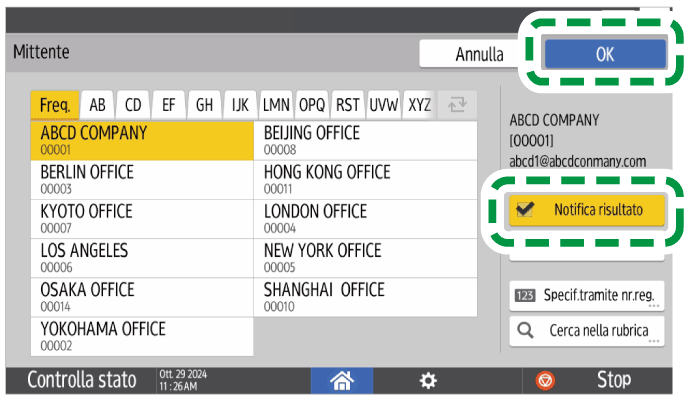Image resolution: width=695 pixels, height=400 pixels.
Task: Select the GH tab
Action: click(204, 105)
